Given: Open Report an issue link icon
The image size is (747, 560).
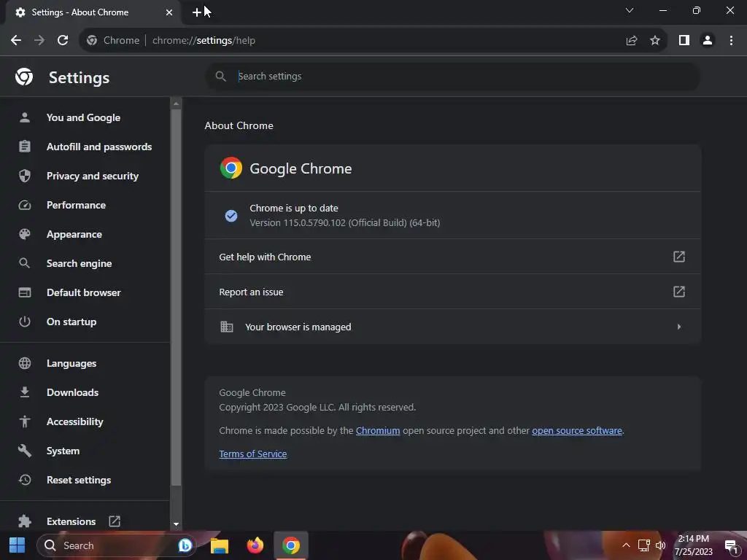Looking at the screenshot, I should pos(679,292).
